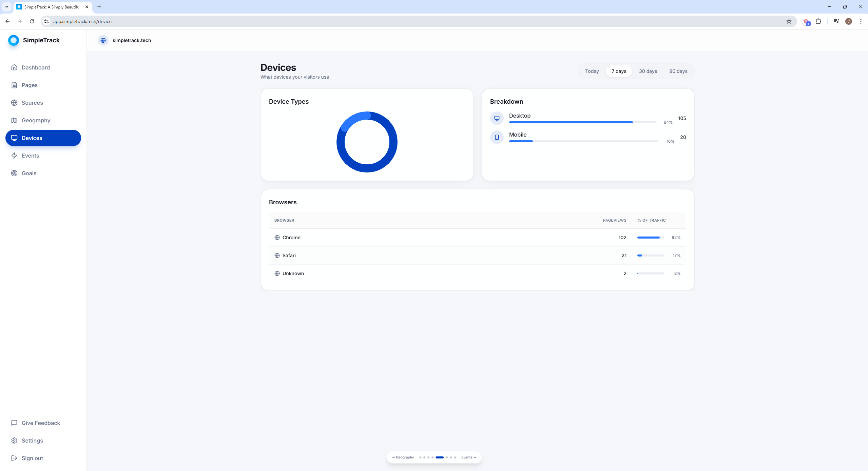Click the Geography map icon
Viewport: 868px width, 471px height.
click(x=14, y=120)
